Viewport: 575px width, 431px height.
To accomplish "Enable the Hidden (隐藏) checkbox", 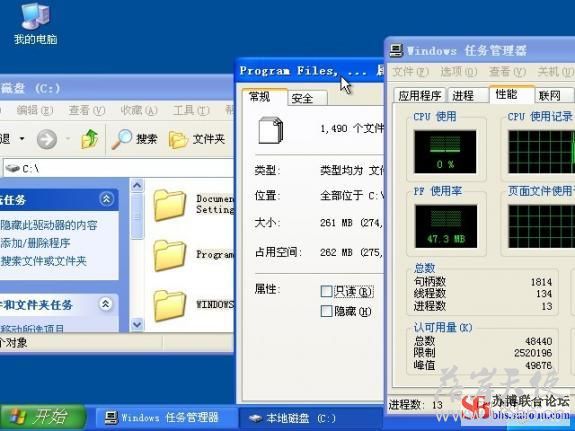I will [x=326, y=311].
